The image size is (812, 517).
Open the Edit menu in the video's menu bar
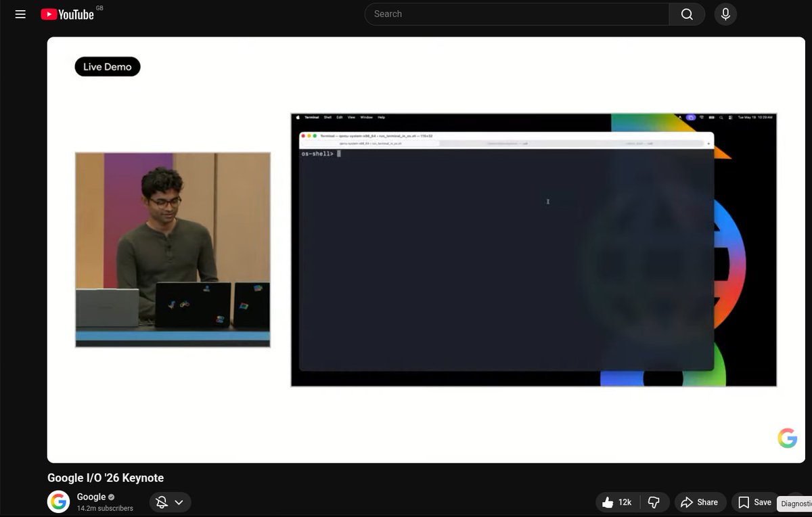[340, 117]
